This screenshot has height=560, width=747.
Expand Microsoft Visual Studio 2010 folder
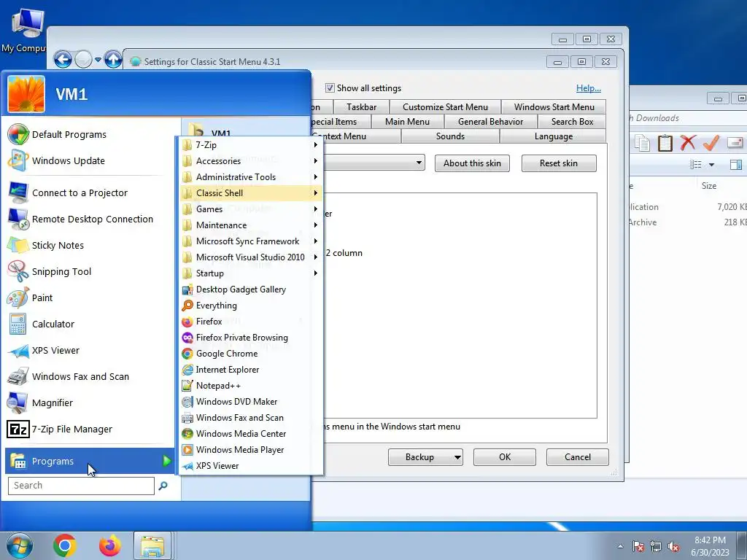(250, 257)
